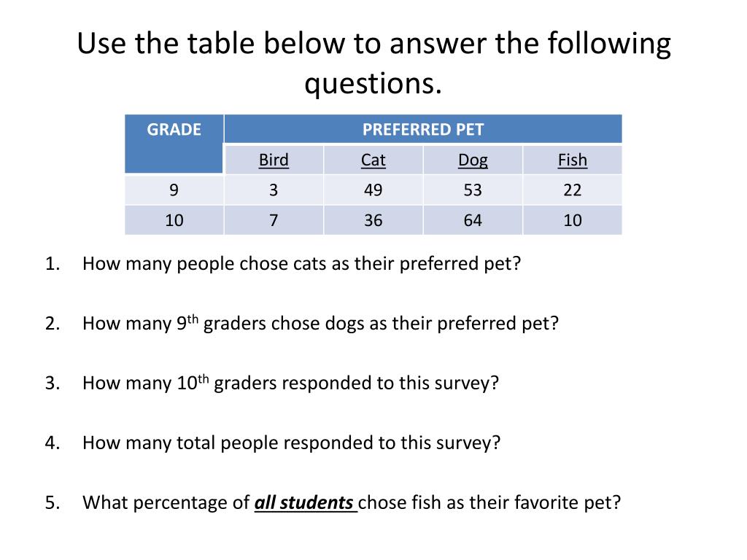Click the cell with value 53

point(473,190)
